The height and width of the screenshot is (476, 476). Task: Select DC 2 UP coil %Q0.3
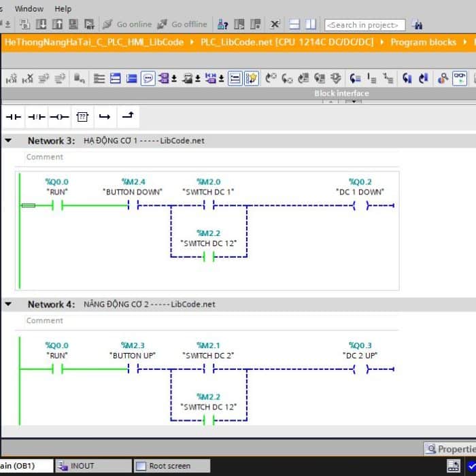click(360, 369)
